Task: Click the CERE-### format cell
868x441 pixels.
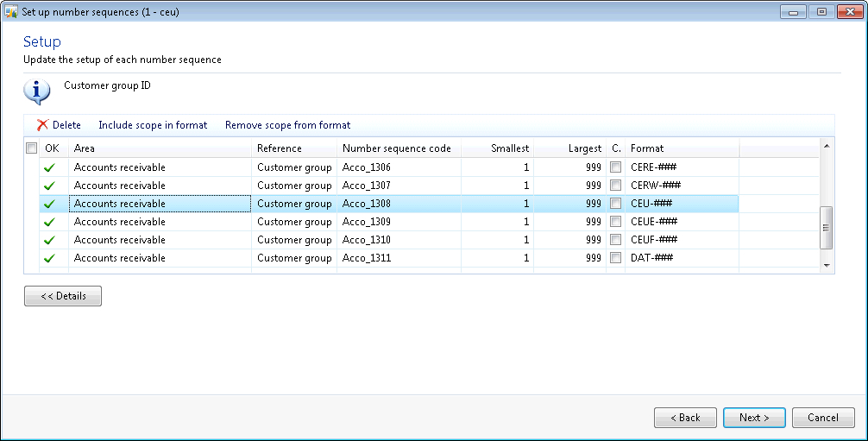Action: point(682,167)
